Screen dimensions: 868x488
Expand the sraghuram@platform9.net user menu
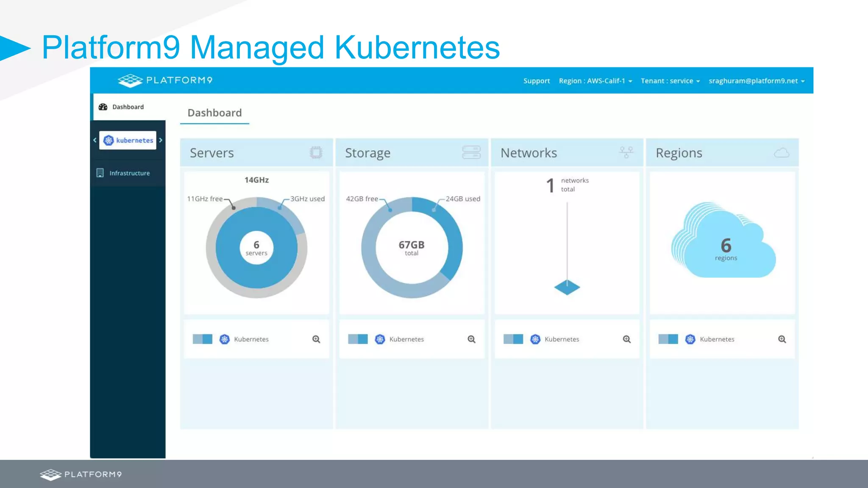[756, 81]
